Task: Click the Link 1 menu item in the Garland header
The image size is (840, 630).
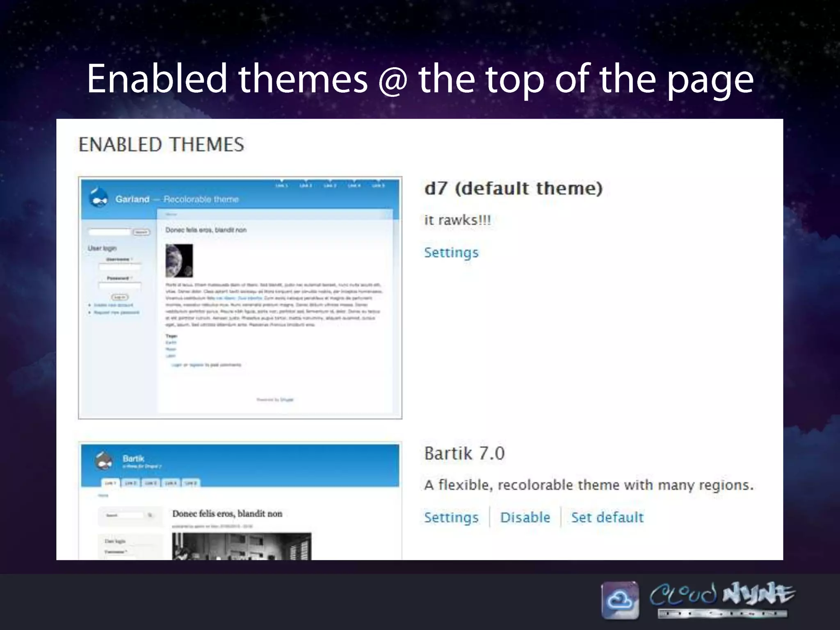Action: click(281, 186)
